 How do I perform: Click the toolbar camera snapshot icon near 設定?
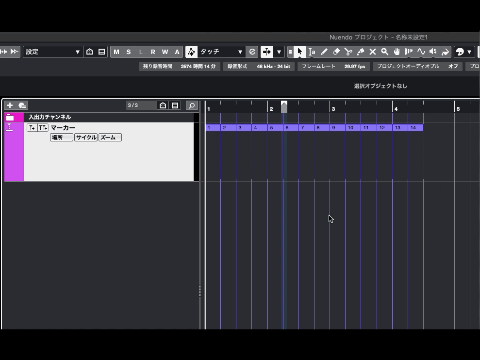[x=89, y=52]
